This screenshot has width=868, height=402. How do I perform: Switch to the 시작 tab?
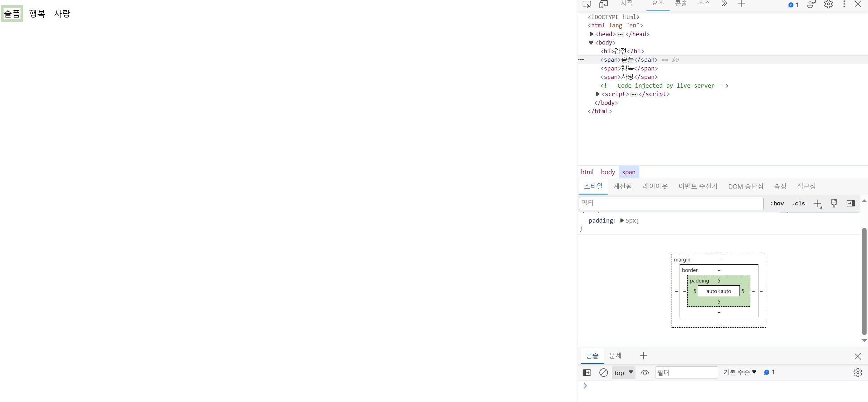[x=627, y=4]
